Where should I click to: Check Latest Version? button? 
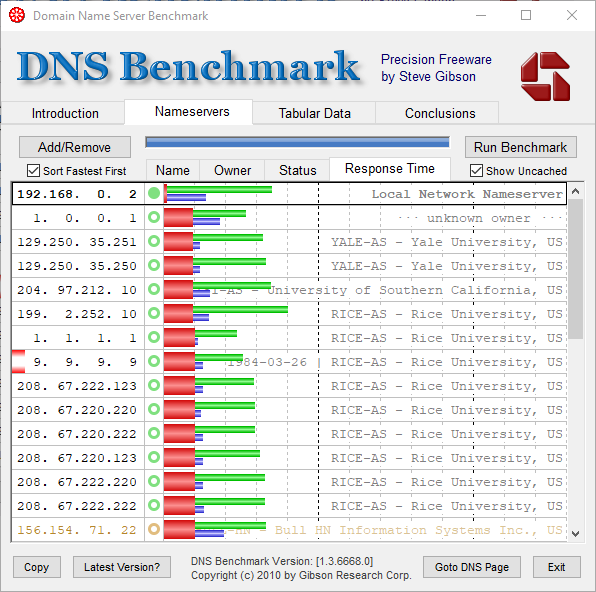(122, 567)
